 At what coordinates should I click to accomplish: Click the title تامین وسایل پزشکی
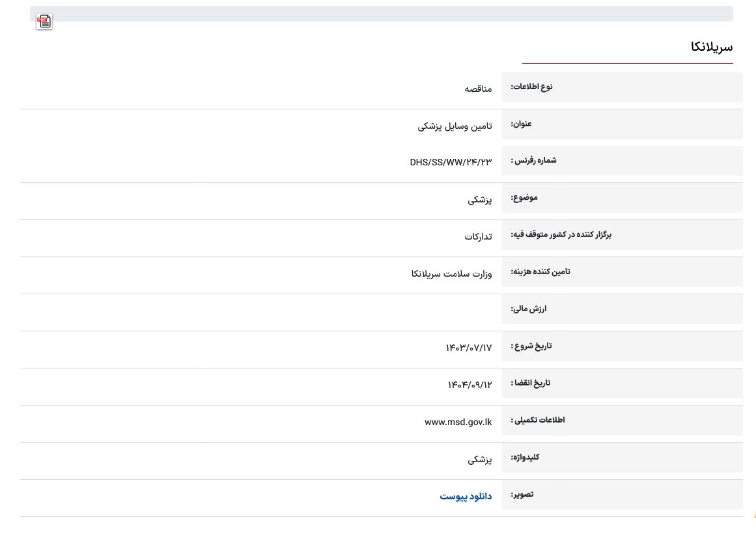(455, 126)
